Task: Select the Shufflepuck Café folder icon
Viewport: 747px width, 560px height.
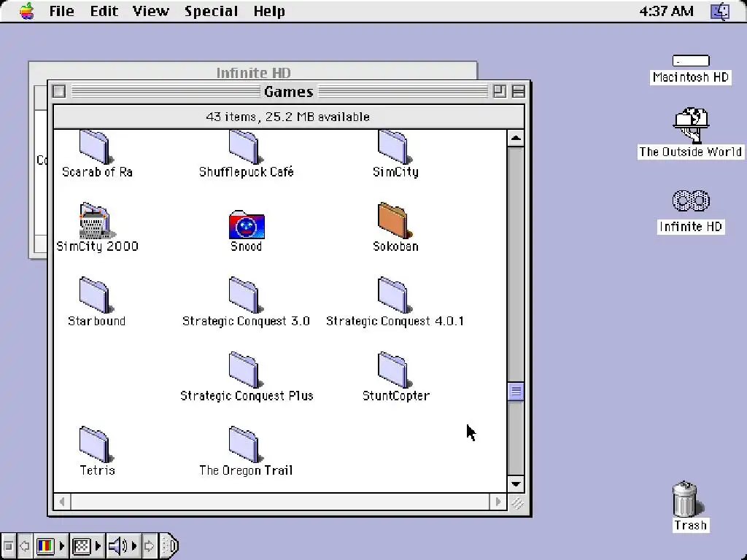Action: point(246,147)
